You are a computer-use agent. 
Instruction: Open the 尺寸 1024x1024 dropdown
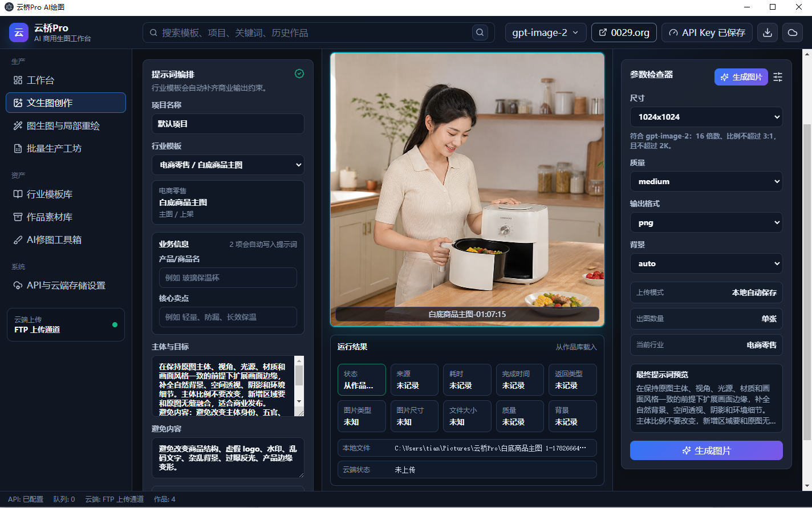click(707, 117)
